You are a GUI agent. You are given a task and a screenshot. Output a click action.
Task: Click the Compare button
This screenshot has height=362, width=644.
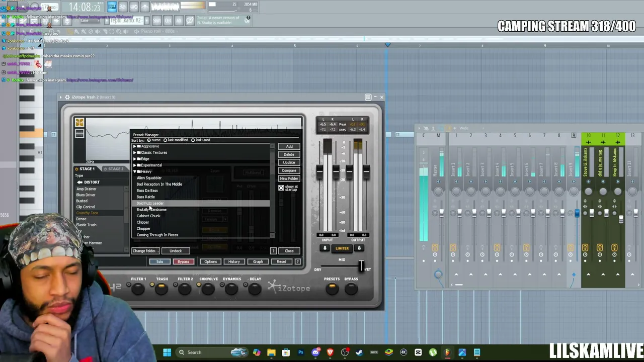pyautogui.click(x=289, y=170)
